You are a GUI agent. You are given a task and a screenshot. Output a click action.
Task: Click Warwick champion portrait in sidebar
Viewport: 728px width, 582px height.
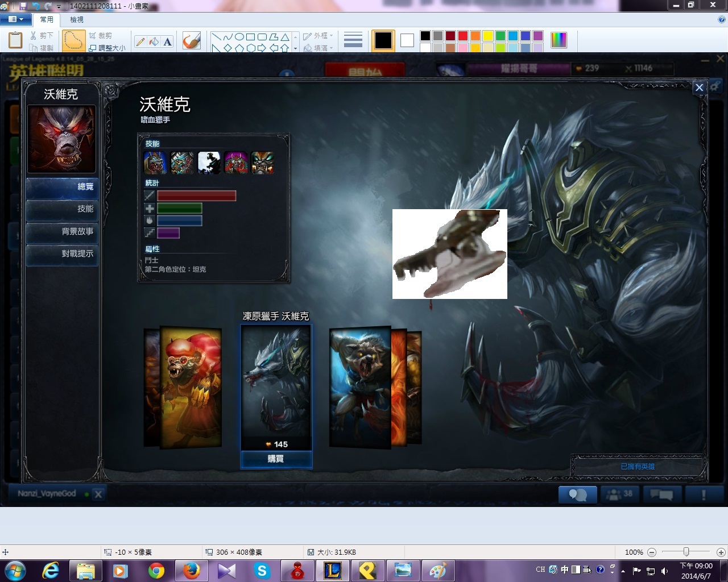(x=61, y=139)
